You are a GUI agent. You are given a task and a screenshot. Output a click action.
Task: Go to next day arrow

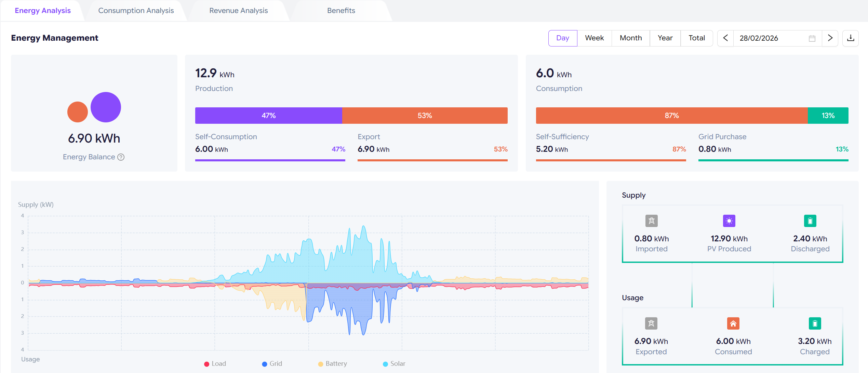pyautogui.click(x=830, y=38)
